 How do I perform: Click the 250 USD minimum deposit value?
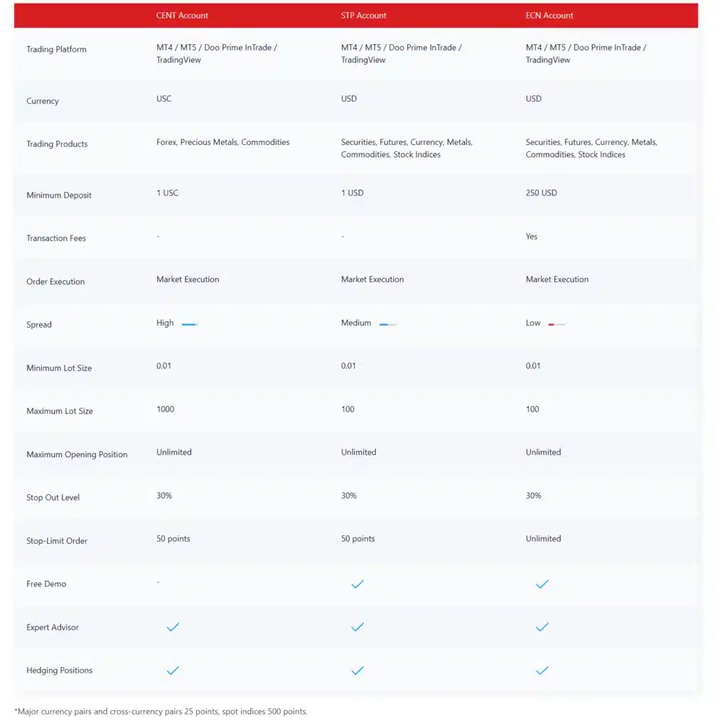tap(541, 193)
